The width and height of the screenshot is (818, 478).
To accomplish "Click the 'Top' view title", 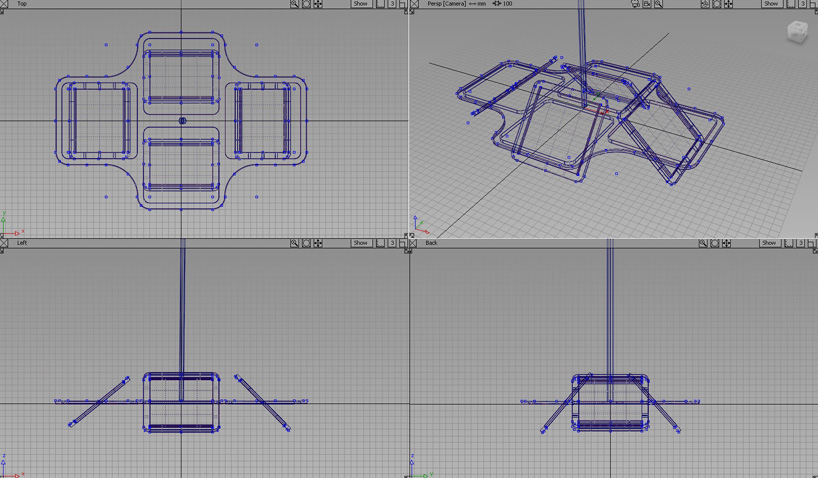I will 22,4.
